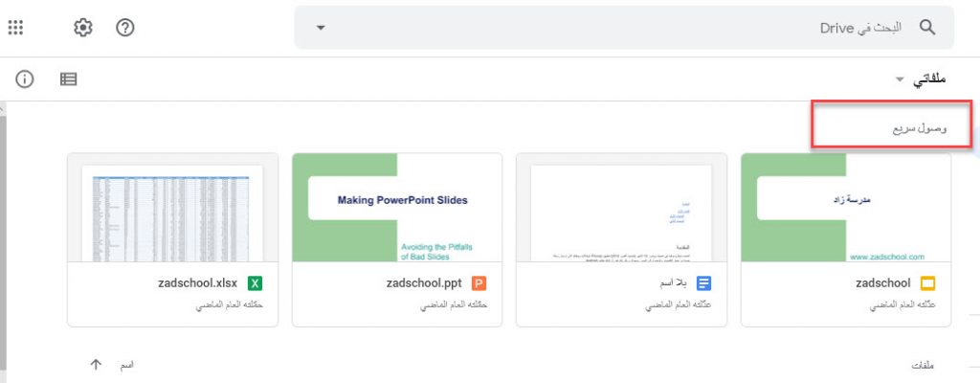Reverse sort direction arrow

tap(96, 364)
